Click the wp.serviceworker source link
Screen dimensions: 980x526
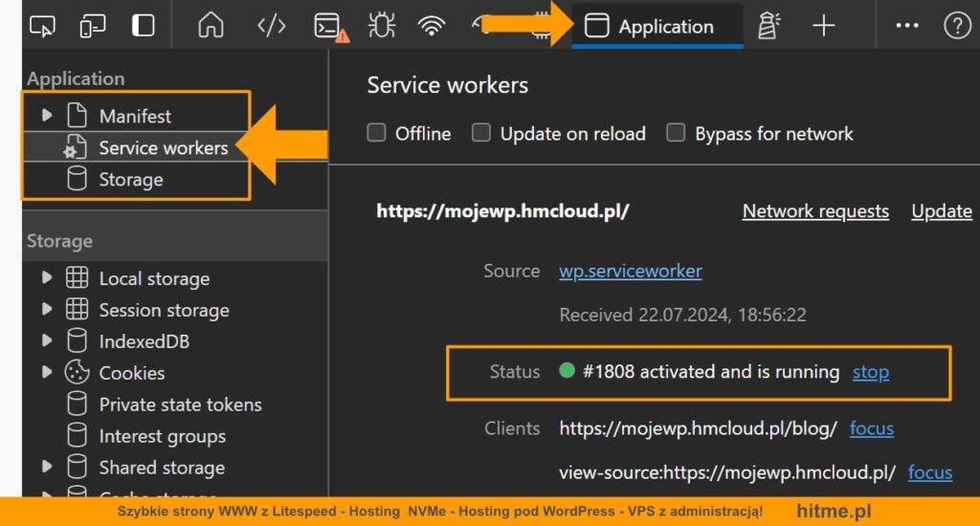(x=630, y=271)
